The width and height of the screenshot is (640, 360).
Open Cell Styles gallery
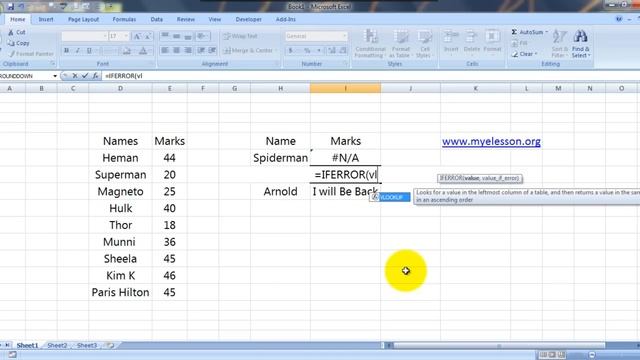[x=424, y=44]
